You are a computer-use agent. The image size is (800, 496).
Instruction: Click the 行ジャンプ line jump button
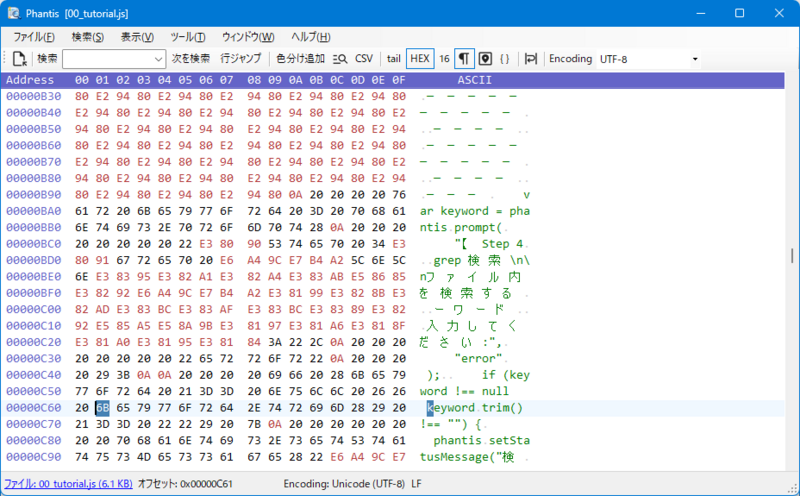[x=240, y=59]
